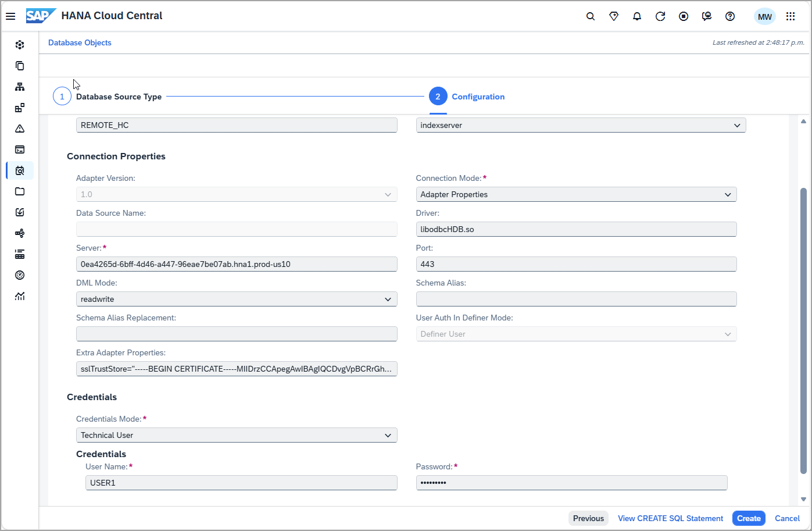Click the Driver libodbcHDB.so field
This screenshot has height=531, width=812.
(576, 229)
